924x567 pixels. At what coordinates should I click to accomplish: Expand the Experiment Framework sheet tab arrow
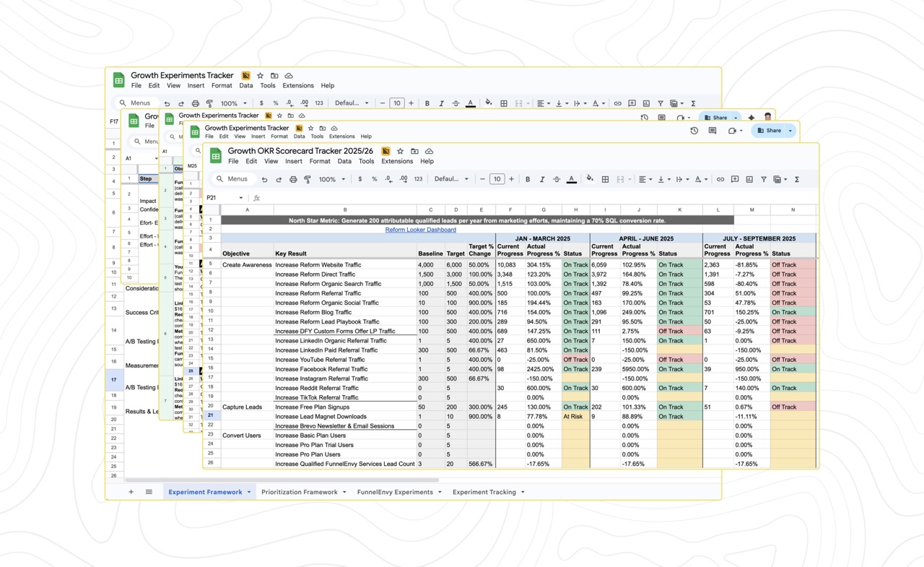tap(249, 492)
